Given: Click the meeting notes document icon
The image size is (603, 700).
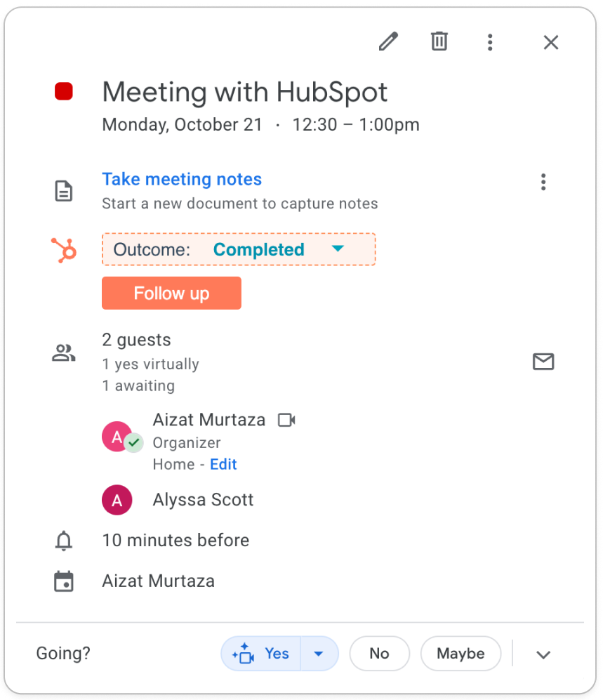Looking at the screenshot, I should [x=64, y=191].
